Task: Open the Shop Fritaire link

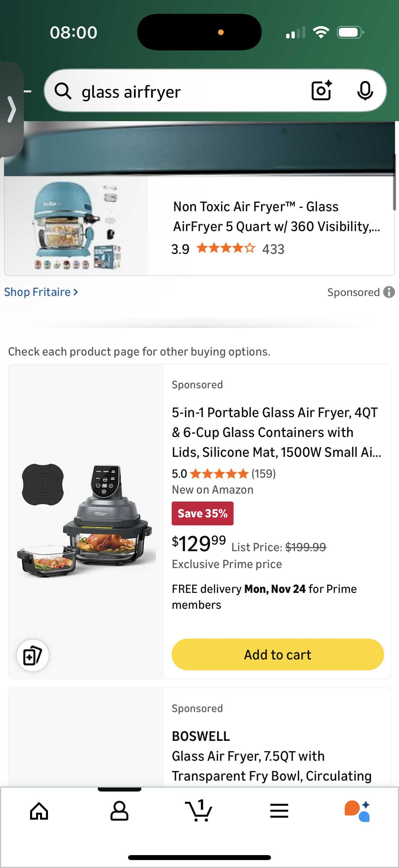Action: click(x=41, y=292)
